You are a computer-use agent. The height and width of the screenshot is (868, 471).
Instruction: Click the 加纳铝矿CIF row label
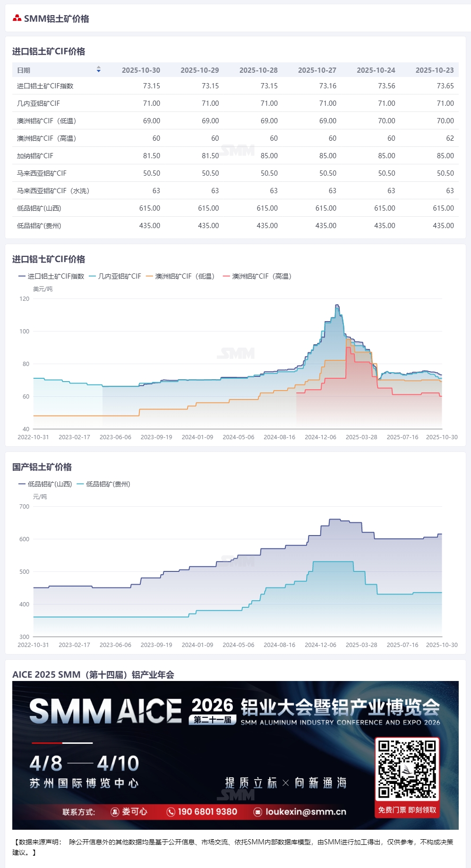click(35, 156)
